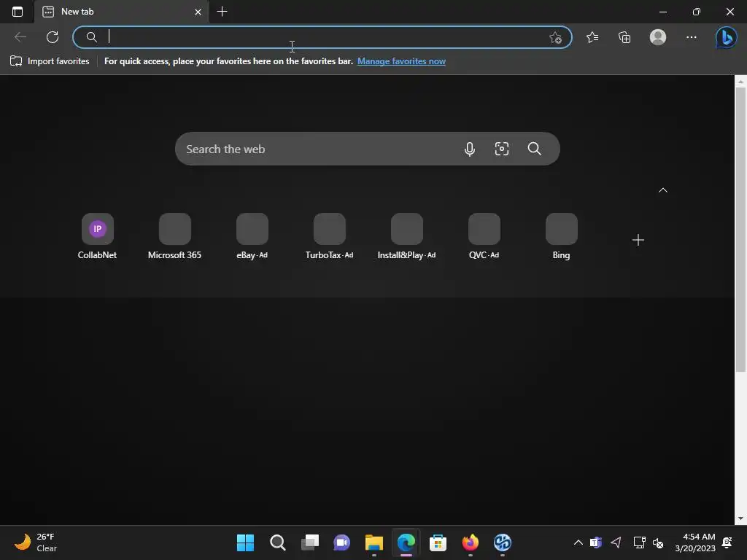
Task: Open the Install&Play ad quick link
Action: click(x=406, y=237)
